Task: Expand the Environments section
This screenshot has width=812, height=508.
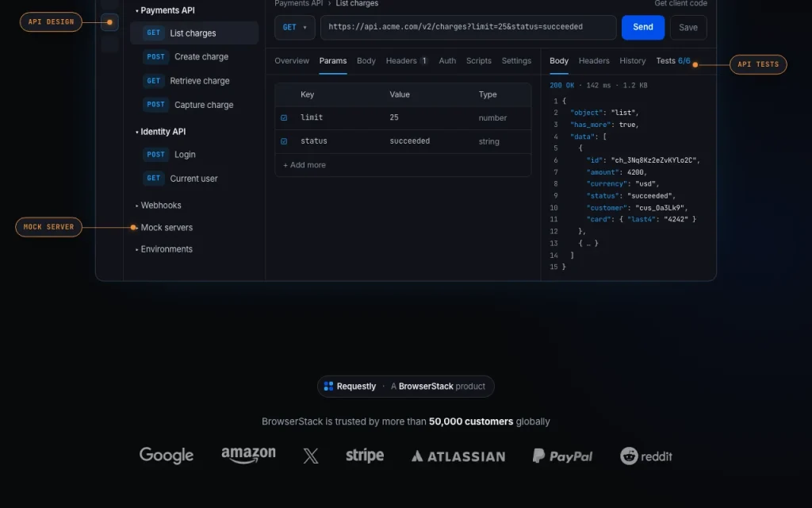Action: [164, 249]
